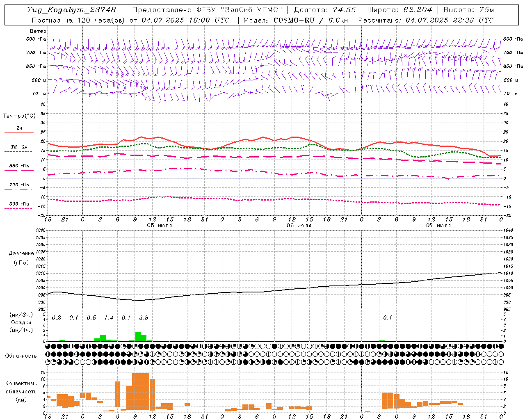Click the 1.4 precipitation total
Image resolution: width=525 pixels, height=420 pixels.
[109, 318]
